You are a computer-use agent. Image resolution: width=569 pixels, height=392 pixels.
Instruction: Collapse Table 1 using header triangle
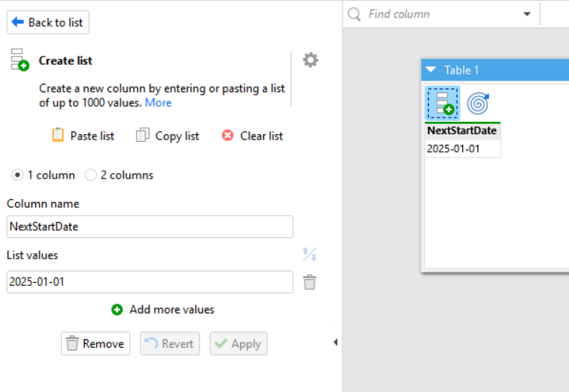(431, 70)
